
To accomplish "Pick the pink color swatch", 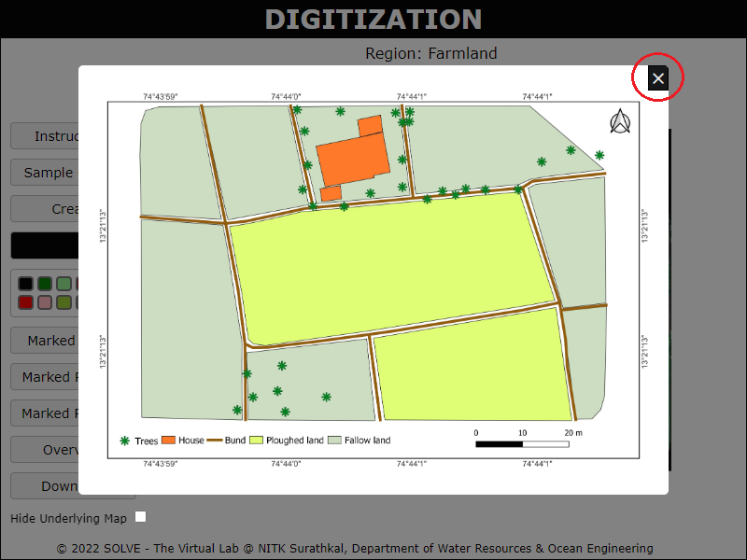I will tap(45, 302).
